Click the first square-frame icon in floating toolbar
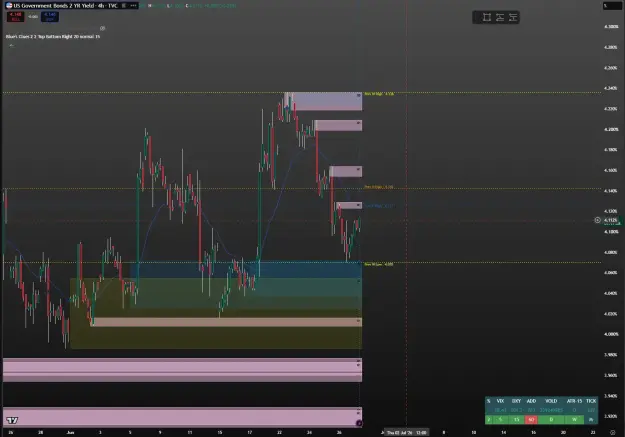625x437 pixels. [487, 17]
